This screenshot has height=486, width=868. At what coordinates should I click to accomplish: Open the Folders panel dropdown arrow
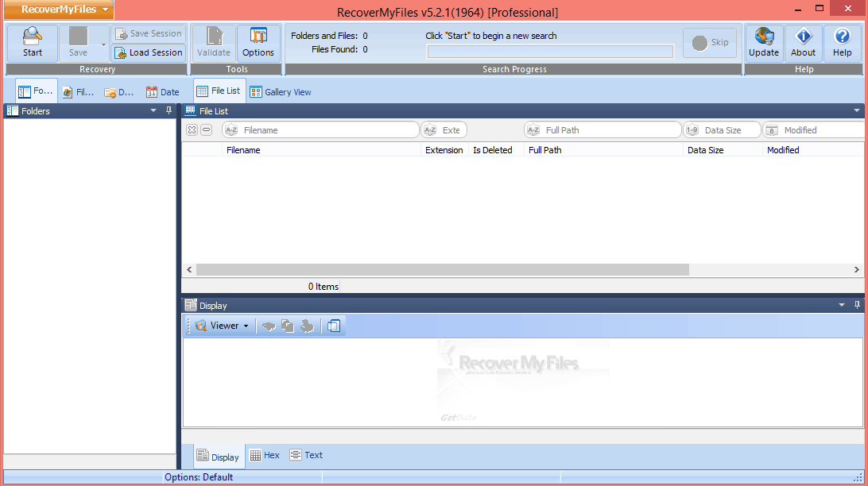pyautogui.click(x=153, y=110)
